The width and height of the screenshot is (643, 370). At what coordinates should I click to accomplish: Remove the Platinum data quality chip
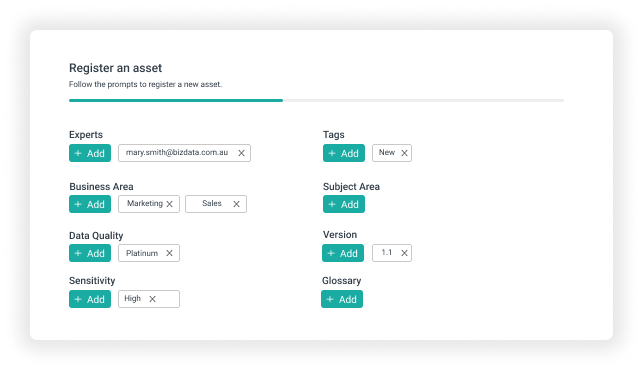pyautogui.click(x=169, y=253)
